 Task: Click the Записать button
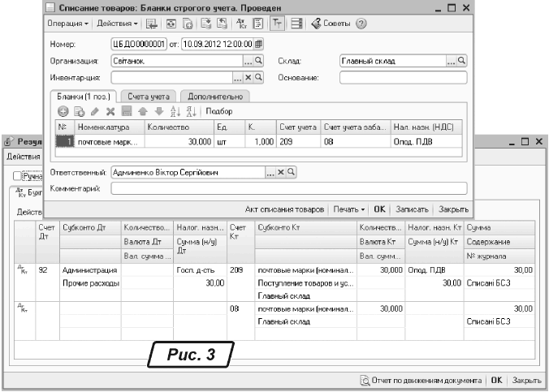click(413, 209)
